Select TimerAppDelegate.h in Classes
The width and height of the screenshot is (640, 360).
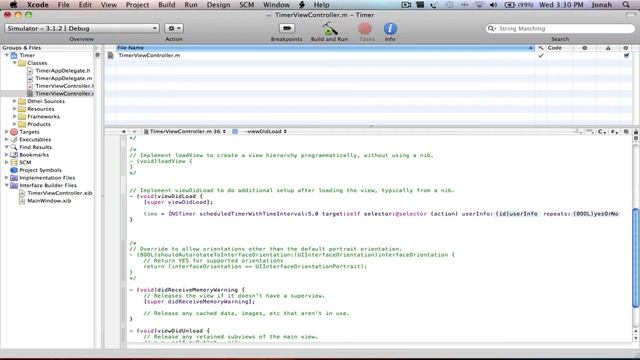pyautogui.click(x=62, y=70)
